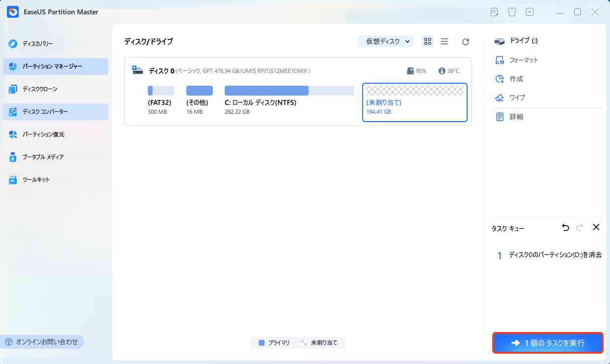Viewport: 610px width, 364px height.
Task: Switch to grid view layout
Action: coord(428,42)
